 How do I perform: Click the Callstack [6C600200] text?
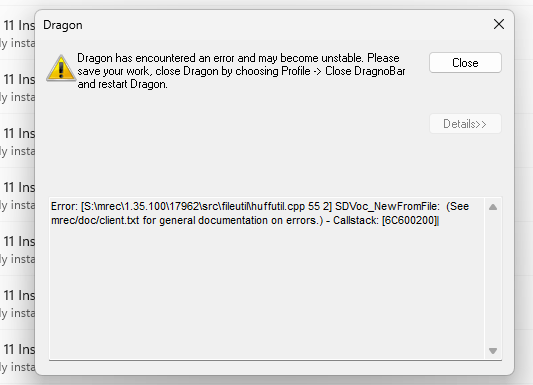click(386, 221)
